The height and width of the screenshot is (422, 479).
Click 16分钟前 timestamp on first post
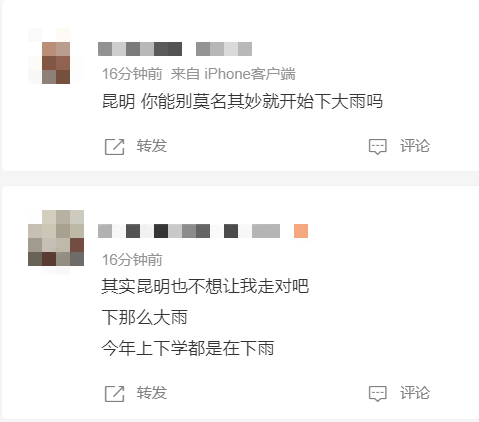click(x=132, y=74)
